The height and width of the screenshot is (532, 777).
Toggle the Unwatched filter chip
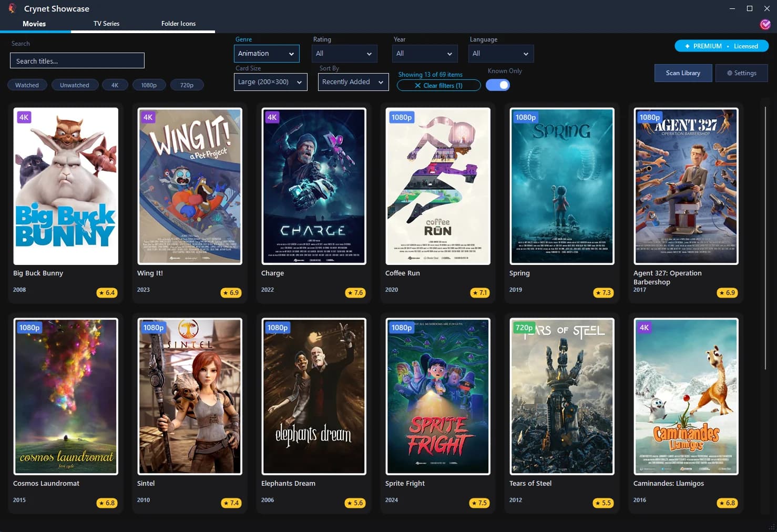tap(75, 85)
